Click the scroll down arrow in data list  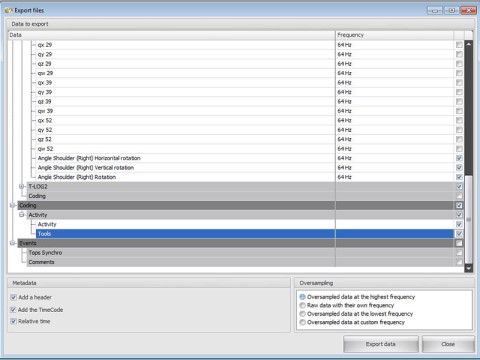[x=468, y=268]
